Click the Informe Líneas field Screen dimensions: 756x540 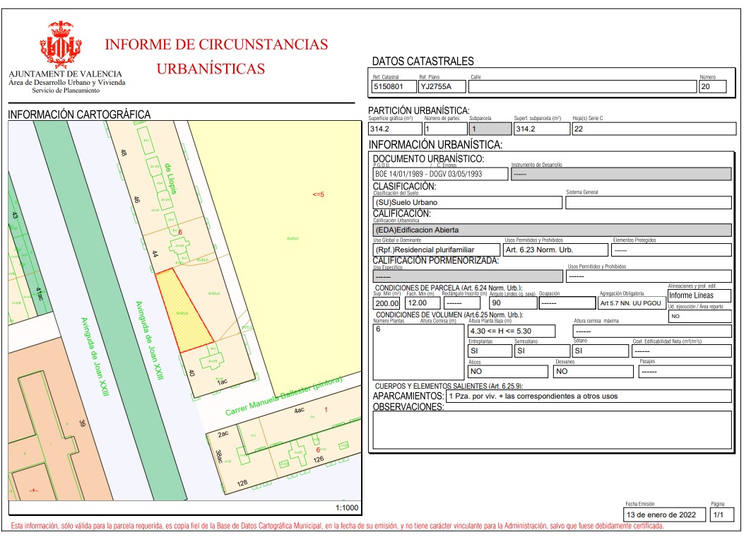(x=699, y=295)
